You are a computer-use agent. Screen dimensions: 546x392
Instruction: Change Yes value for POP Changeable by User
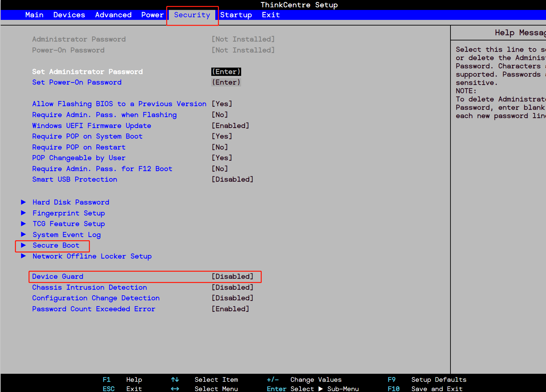pyautogui.click(x=222, y=158)
